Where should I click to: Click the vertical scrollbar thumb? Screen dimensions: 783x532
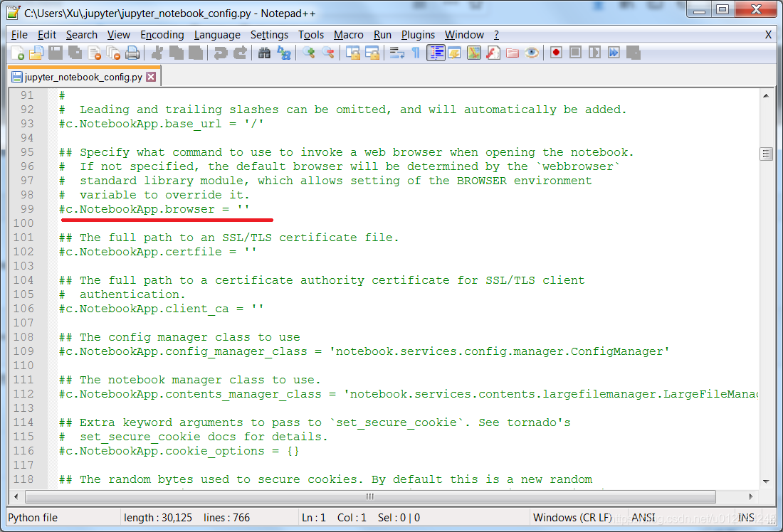766,154
